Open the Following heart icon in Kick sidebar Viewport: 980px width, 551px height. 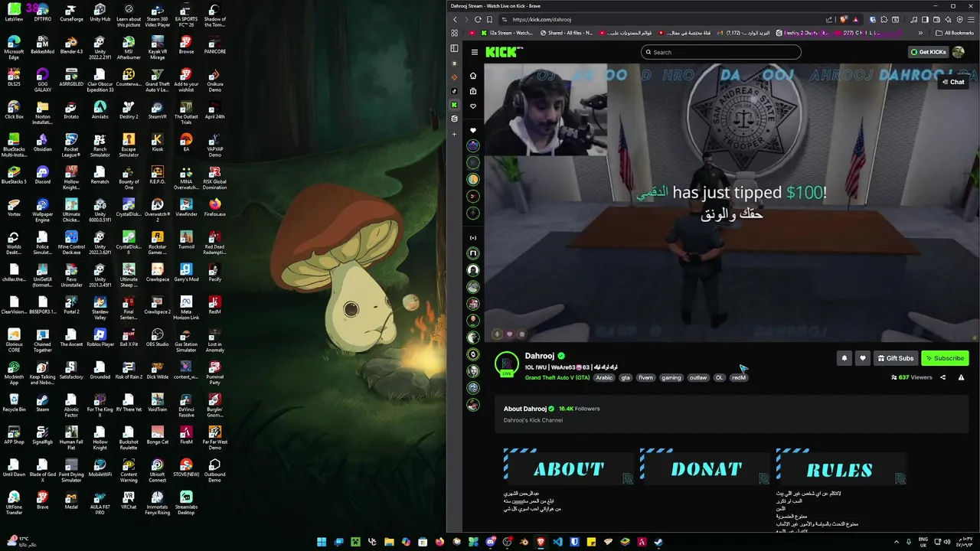(x=473, y=106)
